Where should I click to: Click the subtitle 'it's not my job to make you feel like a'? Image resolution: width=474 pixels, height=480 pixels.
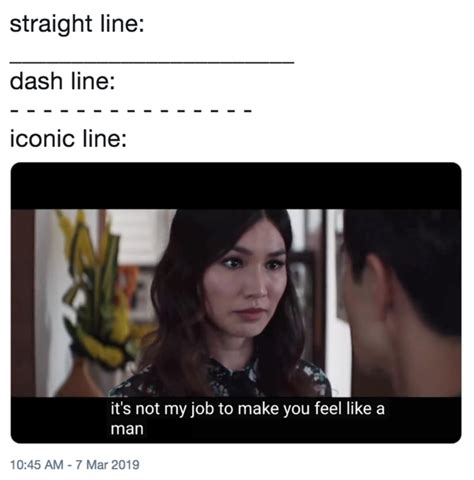click(x=247, y=409)
